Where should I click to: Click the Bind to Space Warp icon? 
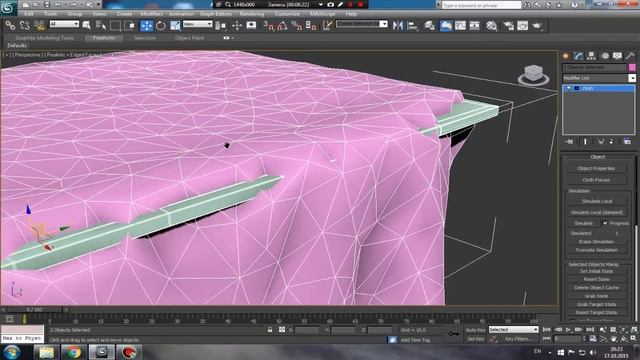(x=39, y=26)
